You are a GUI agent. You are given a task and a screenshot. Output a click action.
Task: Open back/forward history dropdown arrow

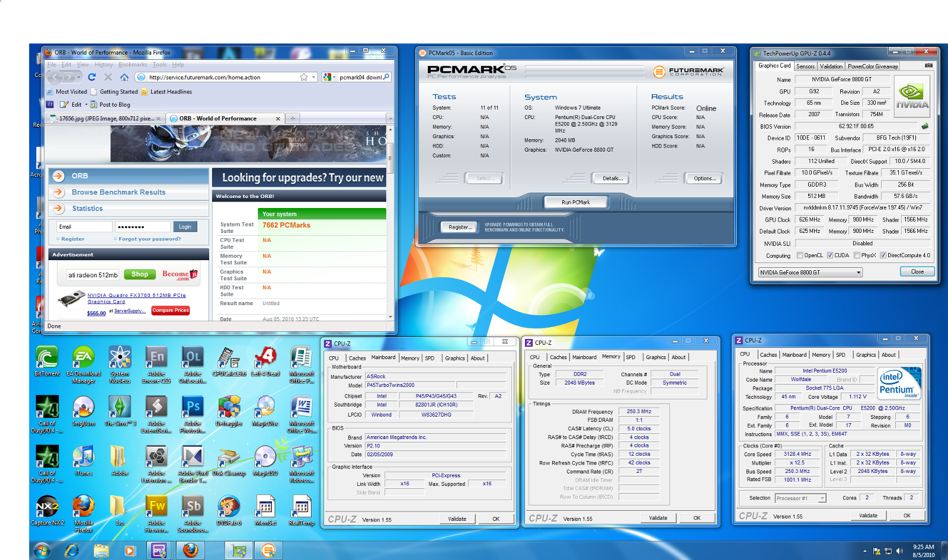coord(80,77)
